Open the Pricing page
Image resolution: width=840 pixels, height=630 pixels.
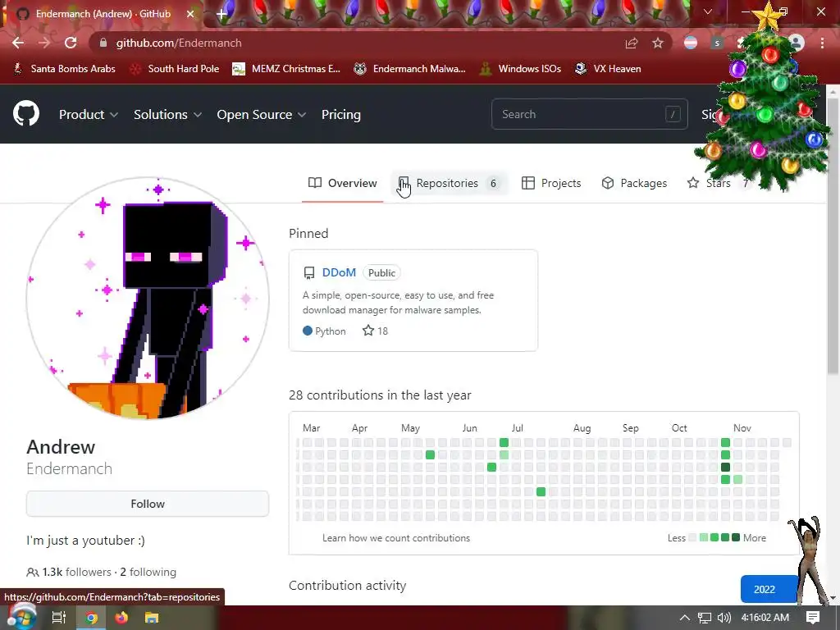[340, 115]
